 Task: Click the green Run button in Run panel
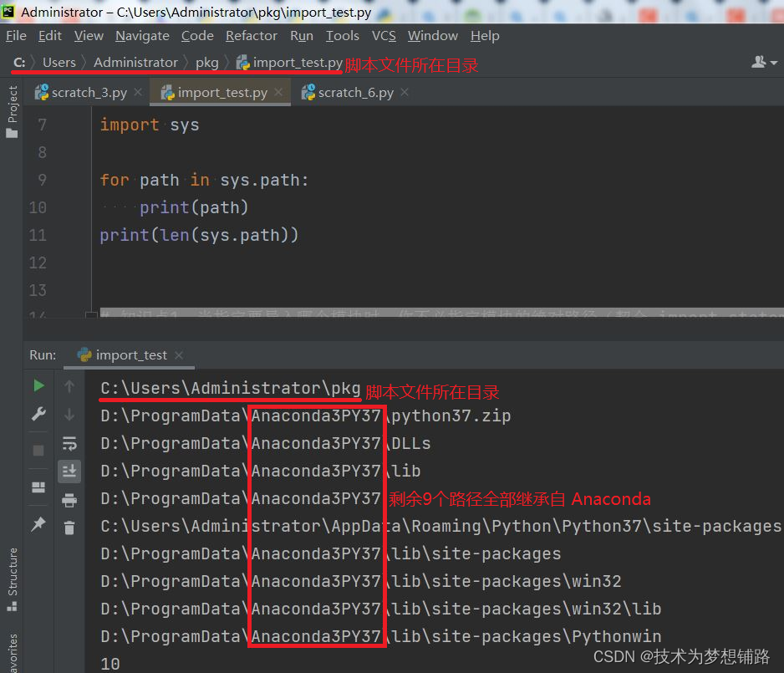pos(38,385)
